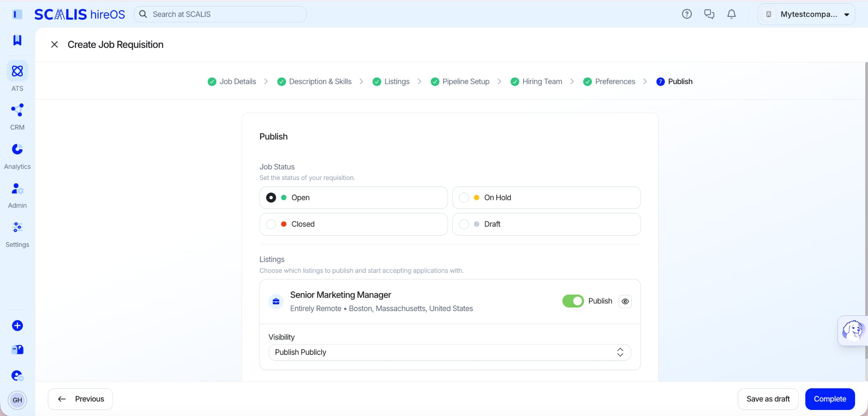Image resolution: width=868 pixels, height=416 pixels.
Task: Select the On Hold job status
Action: pos(546,198)
